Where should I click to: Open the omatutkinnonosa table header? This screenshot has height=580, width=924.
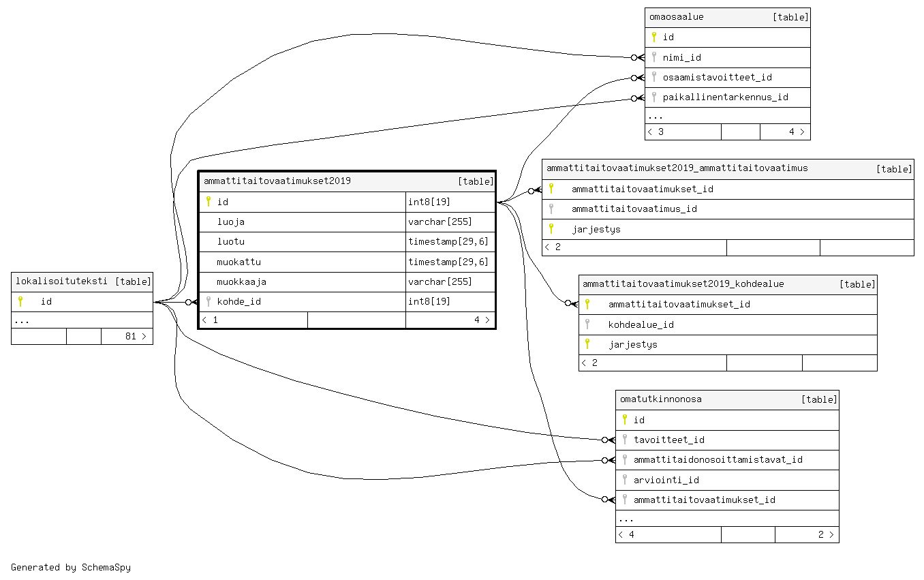pos(661,399)
